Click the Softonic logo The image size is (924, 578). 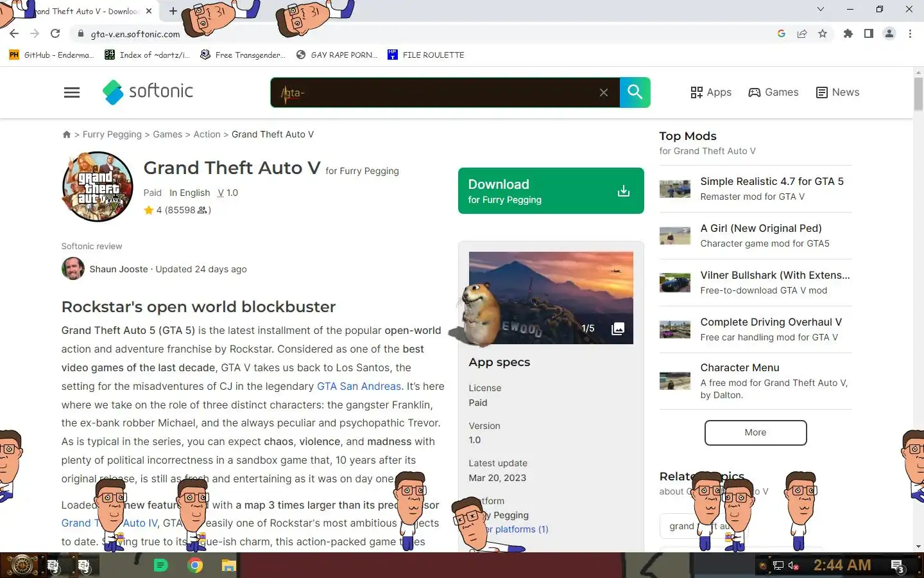[x=148, y=92]
